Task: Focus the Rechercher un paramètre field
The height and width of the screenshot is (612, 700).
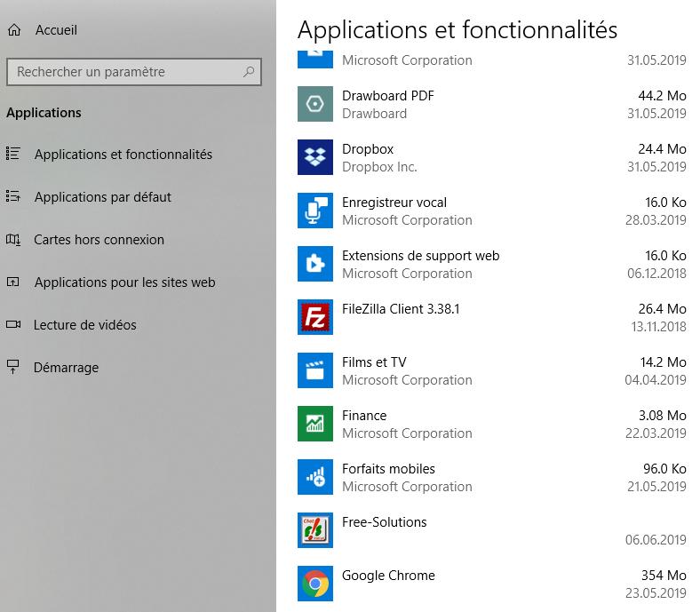Action: 134,71
